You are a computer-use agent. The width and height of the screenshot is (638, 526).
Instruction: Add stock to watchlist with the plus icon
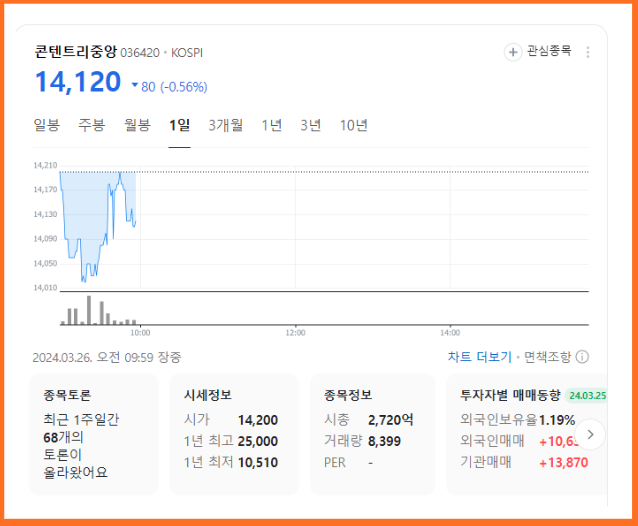(x=513, y=52)
